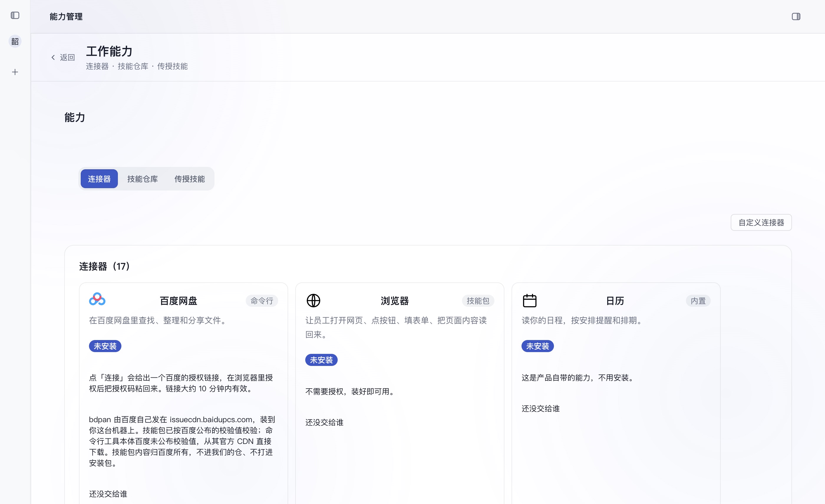Image resolution: width=825 pixels, height=504 pixels.
Task: Click the 命令行 tag on 百度网盘
Action: tap(262, 301)
